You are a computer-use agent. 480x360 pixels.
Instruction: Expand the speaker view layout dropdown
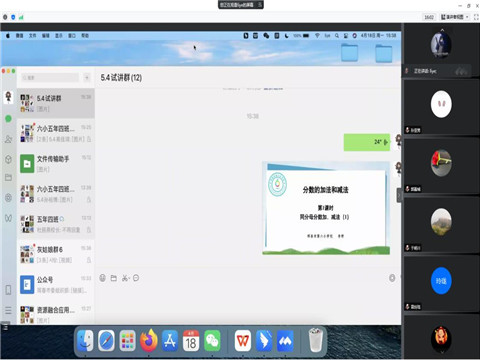coord(455,17)
